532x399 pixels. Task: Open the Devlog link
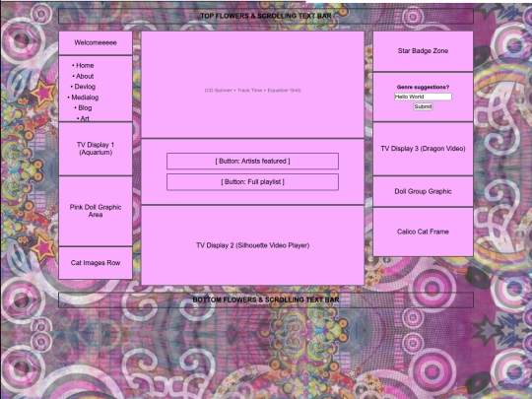85,87
